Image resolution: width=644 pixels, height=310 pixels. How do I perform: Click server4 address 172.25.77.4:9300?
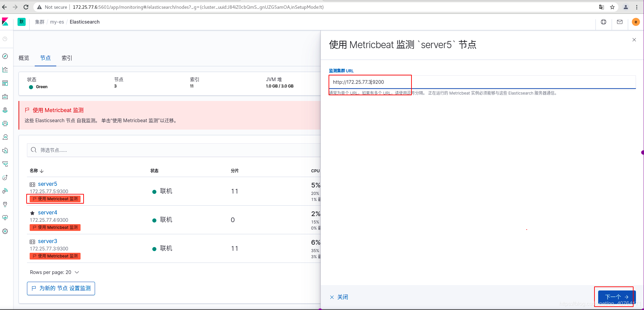click(49, 220)
